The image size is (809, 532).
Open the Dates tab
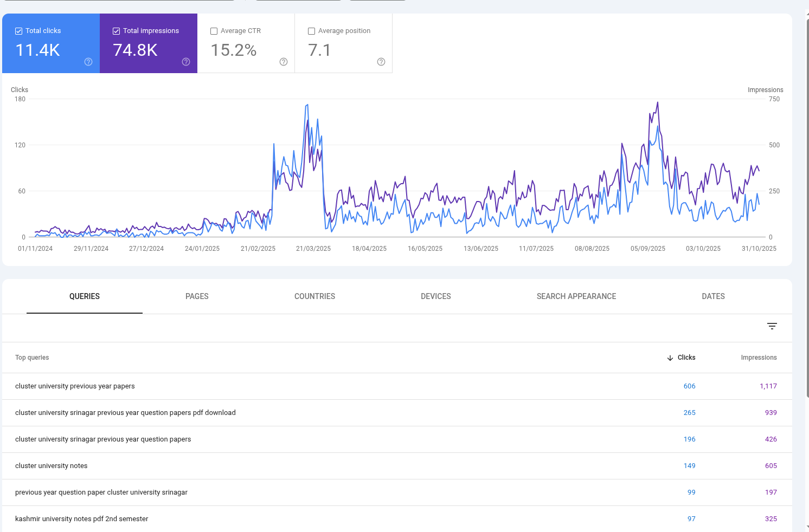tap(713, 296)
